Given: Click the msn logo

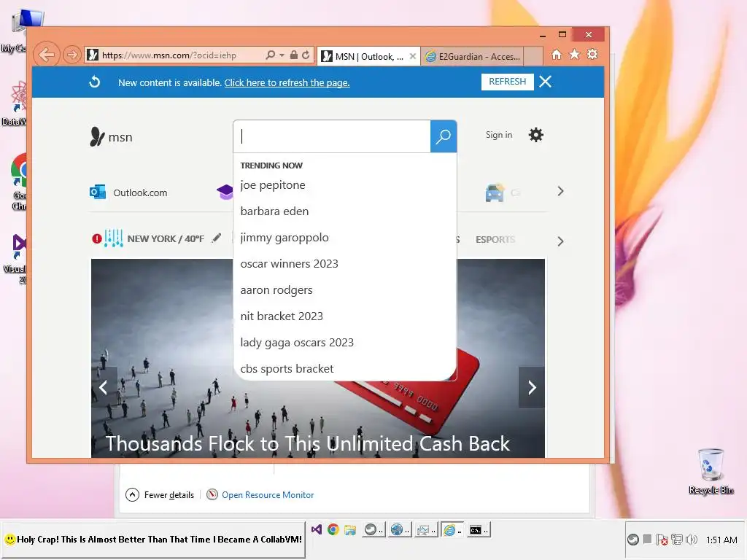Looking at the screenshot, I should (111, 136).
